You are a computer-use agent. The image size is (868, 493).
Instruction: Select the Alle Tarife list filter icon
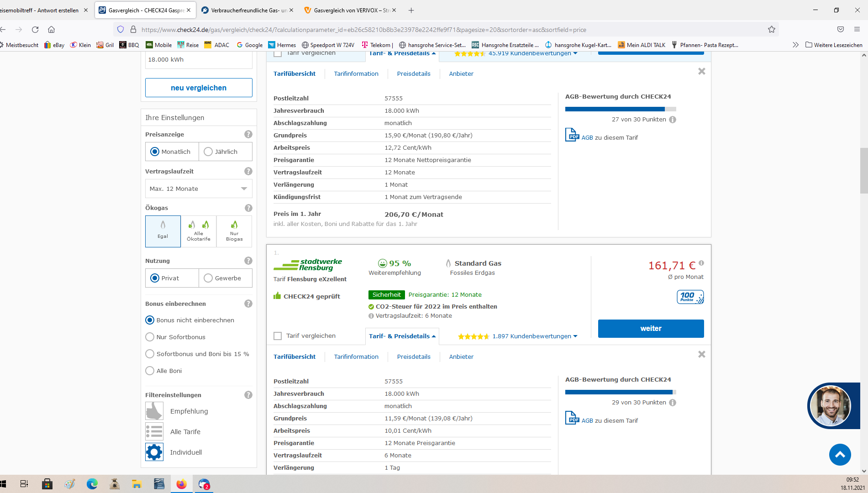pos(154,431)
